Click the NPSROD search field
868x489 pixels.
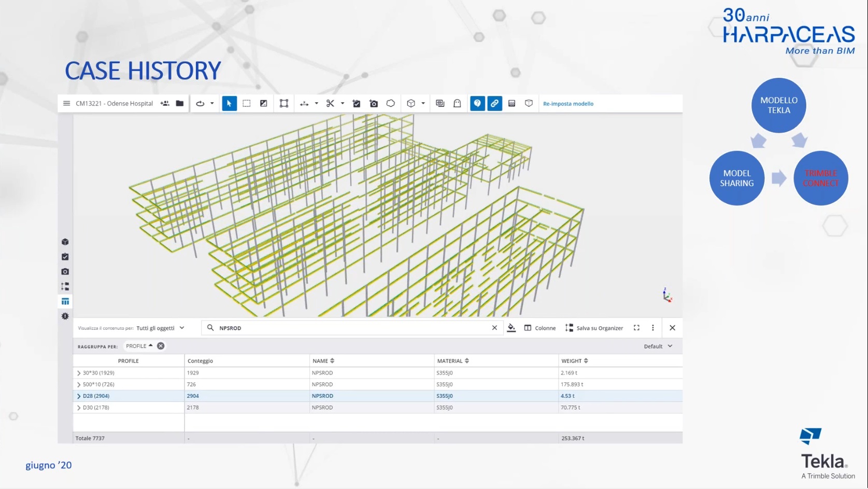tap(352, 328)
